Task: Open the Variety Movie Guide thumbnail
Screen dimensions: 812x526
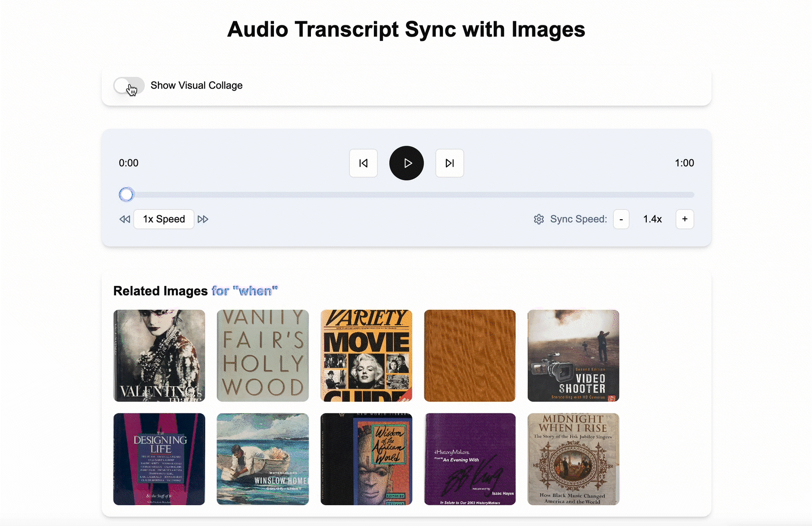Action: [x=367, y=356]
